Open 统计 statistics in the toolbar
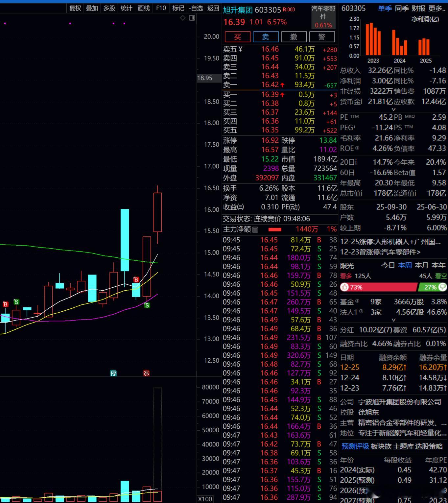This screenshot has width=448, height=503. (126, 8)
